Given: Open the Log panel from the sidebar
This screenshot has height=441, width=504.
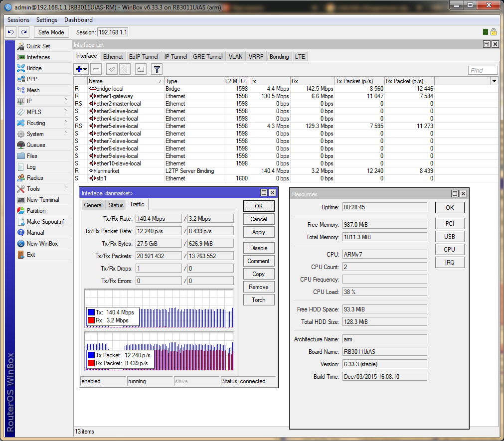Looking at the screenshot, I should (26, 166).
